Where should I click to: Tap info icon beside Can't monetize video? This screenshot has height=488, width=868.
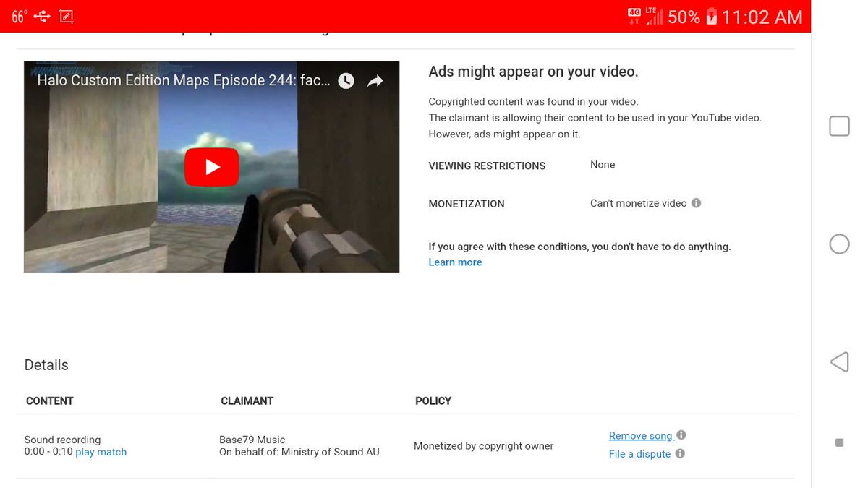coord(696,203)
